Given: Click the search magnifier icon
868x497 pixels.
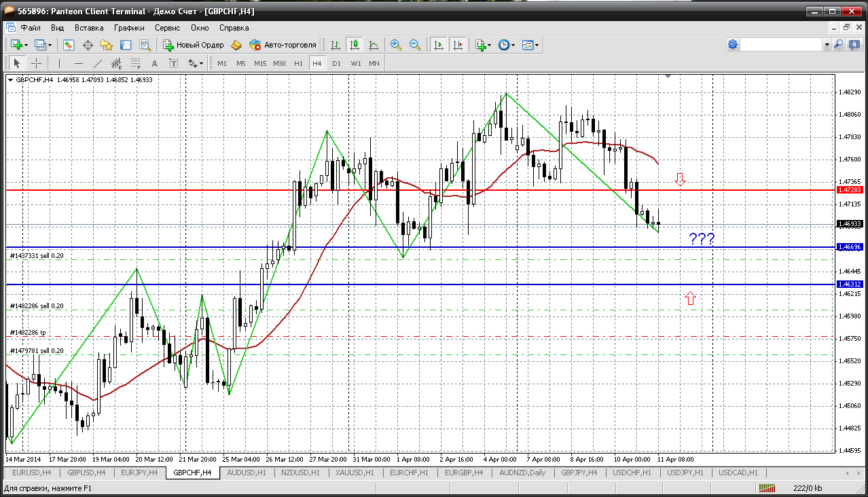Looking at the screenshot, I should (839, 44).
